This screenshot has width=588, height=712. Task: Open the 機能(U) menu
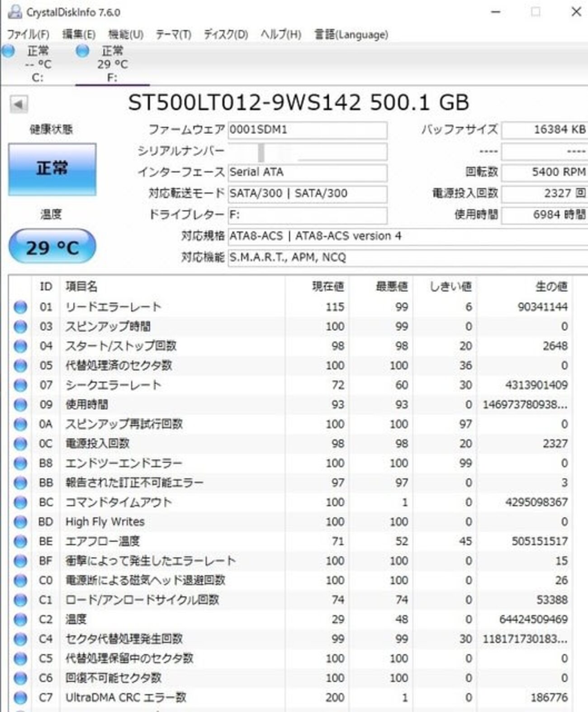point(126,34)
